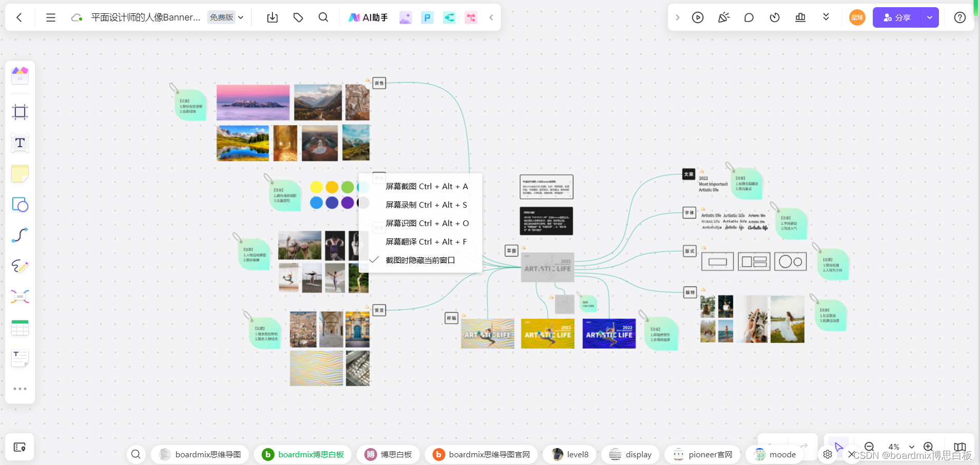980x465 pixels.
Task: Go back using the left arrow icon
Action: coord(19,17)
